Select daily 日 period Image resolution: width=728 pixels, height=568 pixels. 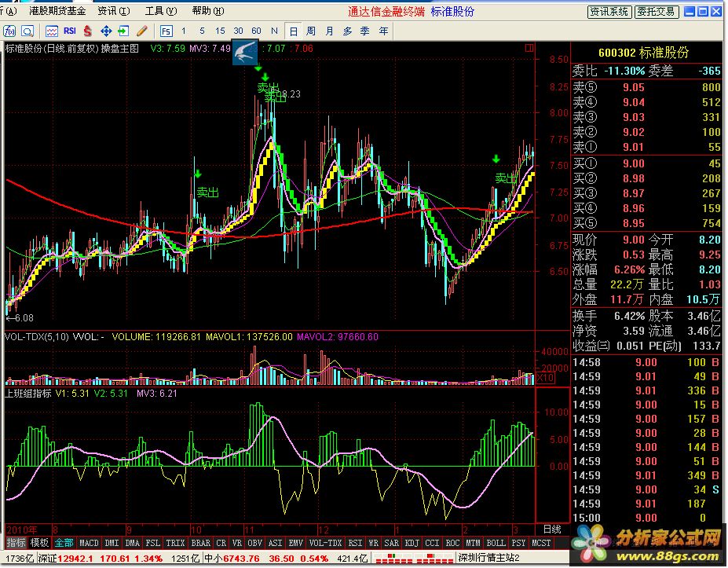[x=294, y=31]
